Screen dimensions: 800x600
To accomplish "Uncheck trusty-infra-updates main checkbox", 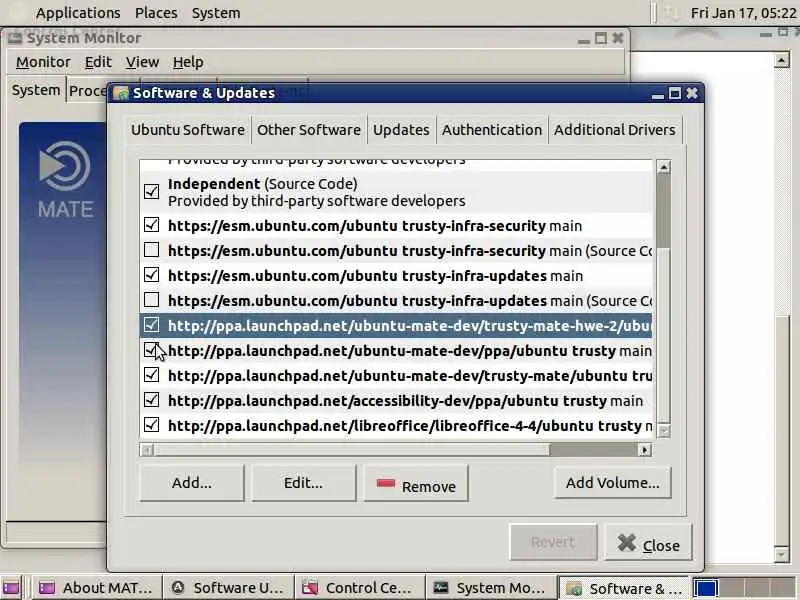I will point(152,275).
